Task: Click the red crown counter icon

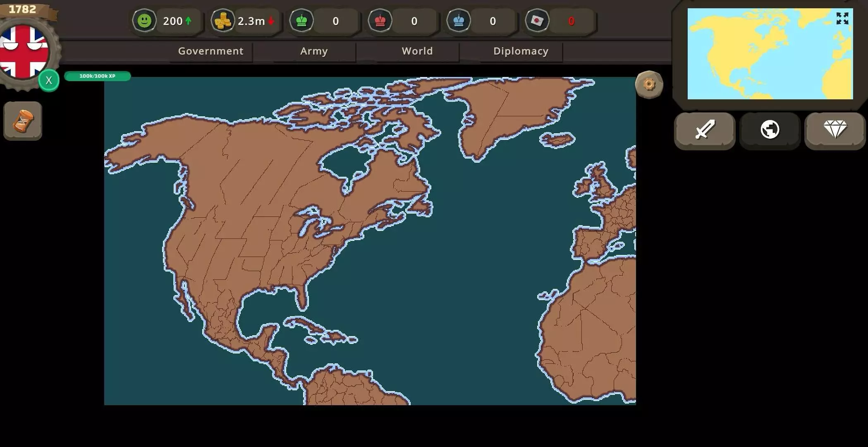Action: point(380,21)
